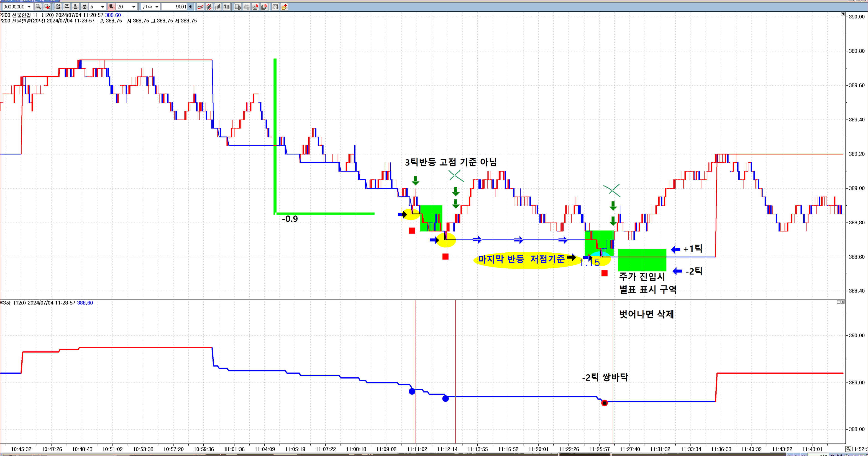The height and width of the screenshot is (456, 868).
Task: Open the 건수 count type dropdown
Action: point(157,7)
